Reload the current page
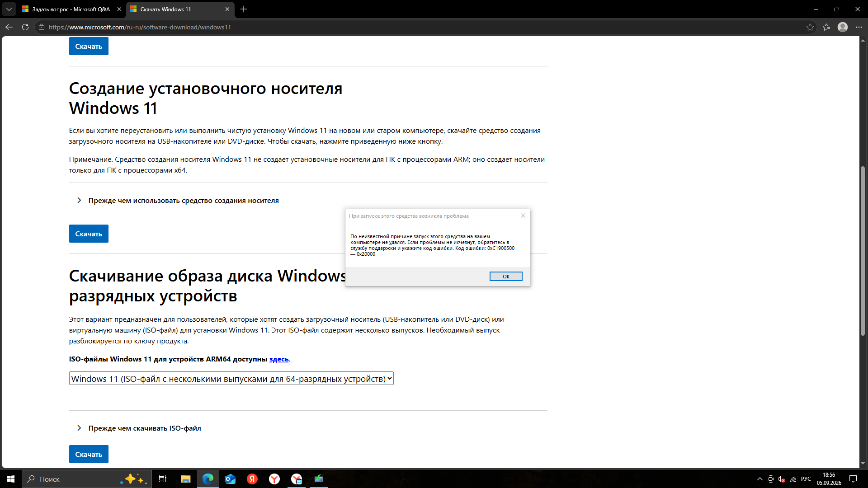Screen dimensions: 868x488 (25, 27)
